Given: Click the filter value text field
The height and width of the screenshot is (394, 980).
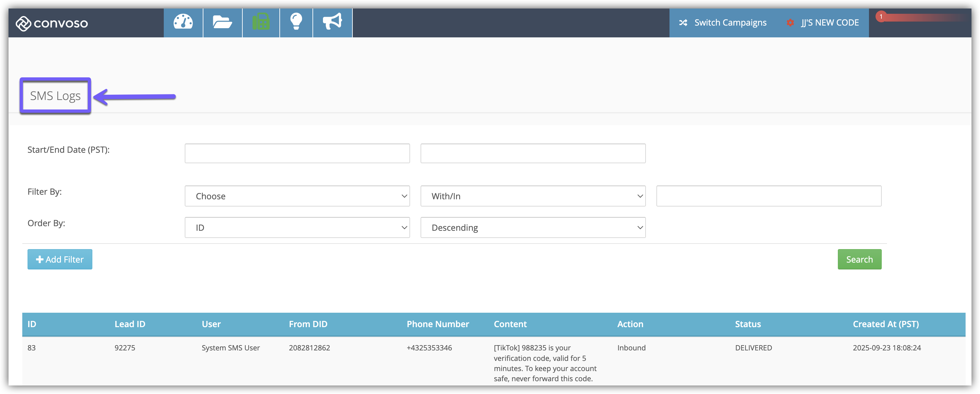Looking at the screenshot, I should (768, 196).
